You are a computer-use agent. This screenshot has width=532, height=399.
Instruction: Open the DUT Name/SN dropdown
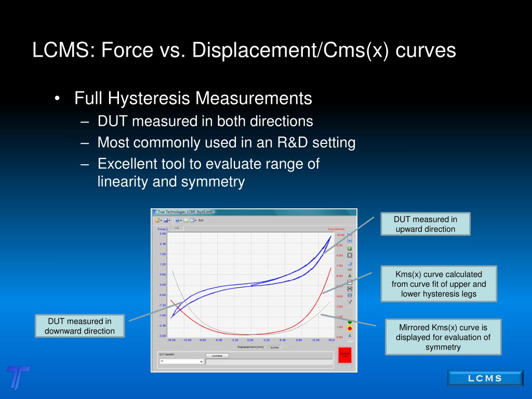(x=181, y=362)
